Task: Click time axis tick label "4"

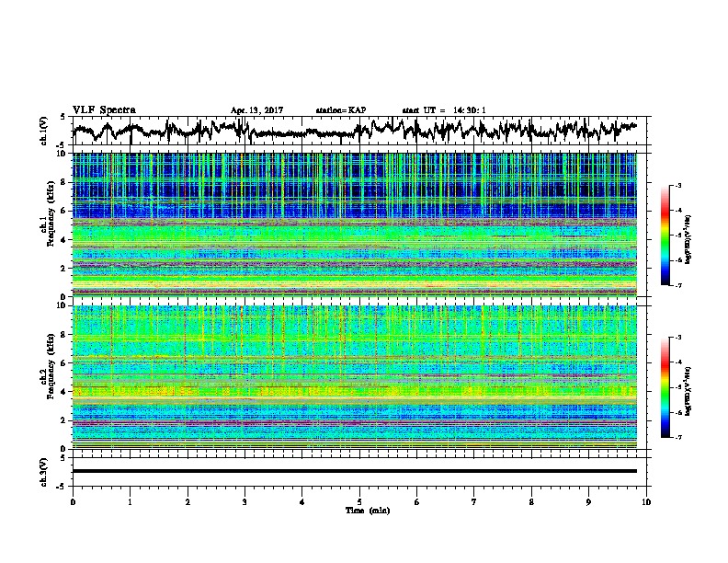Action: point(302,502)
